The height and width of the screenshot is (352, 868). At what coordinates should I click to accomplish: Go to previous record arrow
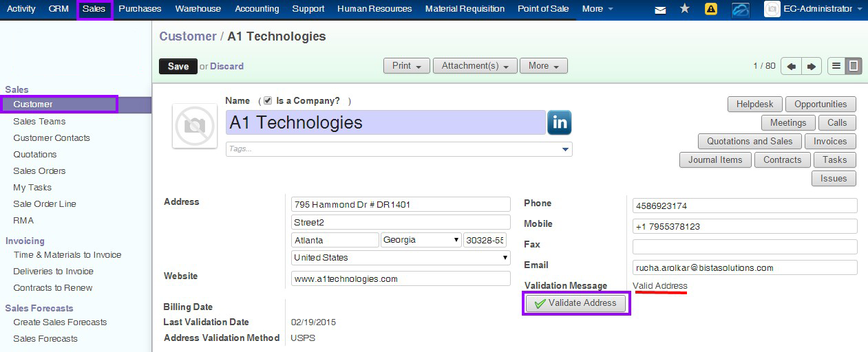click(791, 66)
